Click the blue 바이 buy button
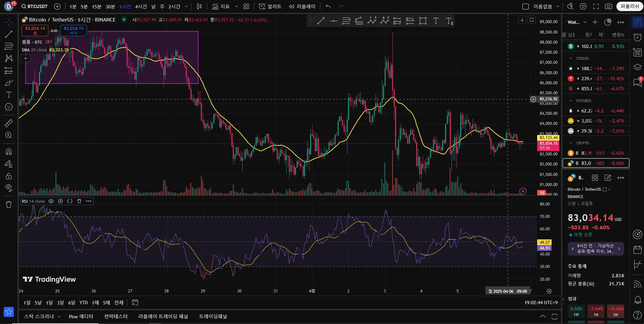This screenshot has height=324, width=644. [74, 30]
